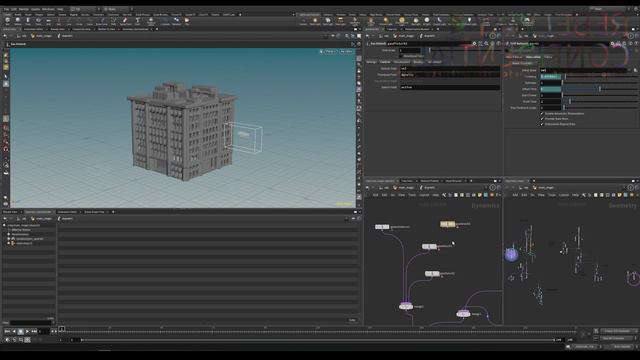Click the dopnet path segment above viewport
Screen dimensions: 640x360
pyautogui.click(x=64, y=36)
